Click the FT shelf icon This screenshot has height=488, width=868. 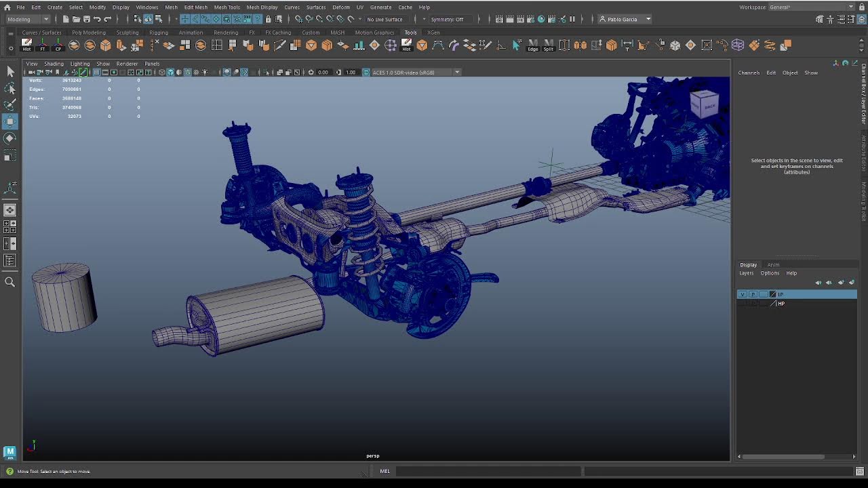[42, 45]
